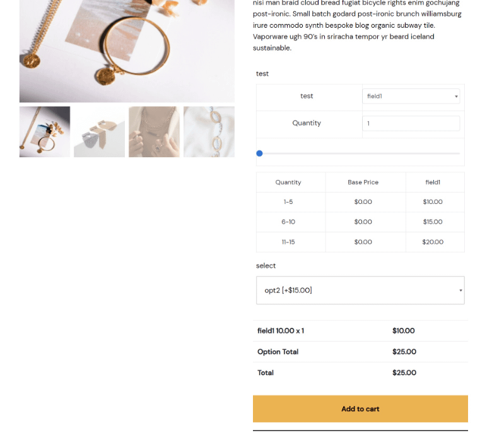The height and width of the screenshot is (442, 504).
Task: Click the Quantity input field
Action: coord(411,123)
